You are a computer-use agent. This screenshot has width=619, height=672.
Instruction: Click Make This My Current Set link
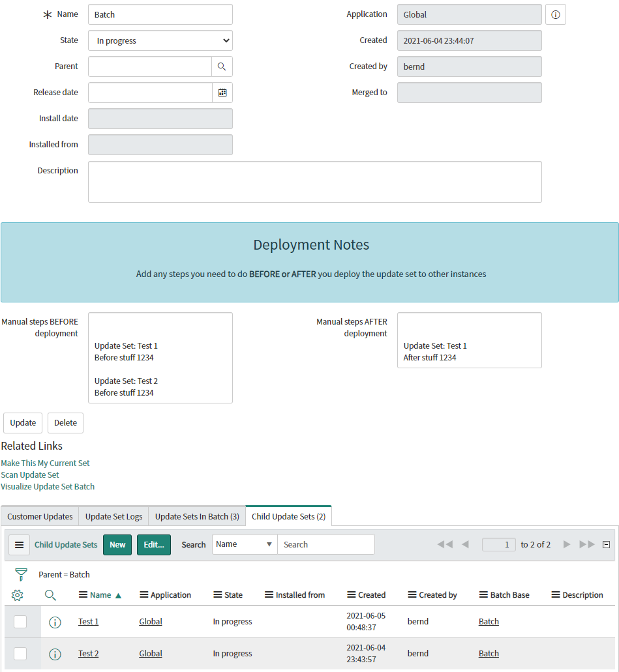click(46, 463)
